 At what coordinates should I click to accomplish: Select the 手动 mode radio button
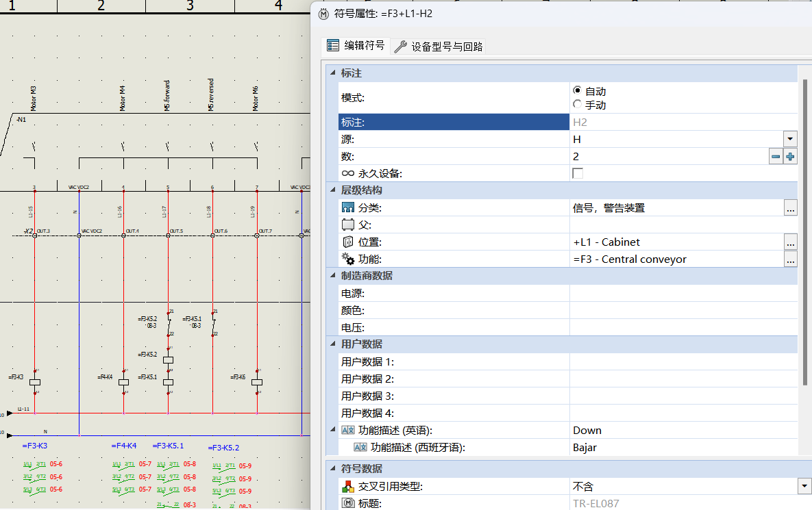pos(577,105)
